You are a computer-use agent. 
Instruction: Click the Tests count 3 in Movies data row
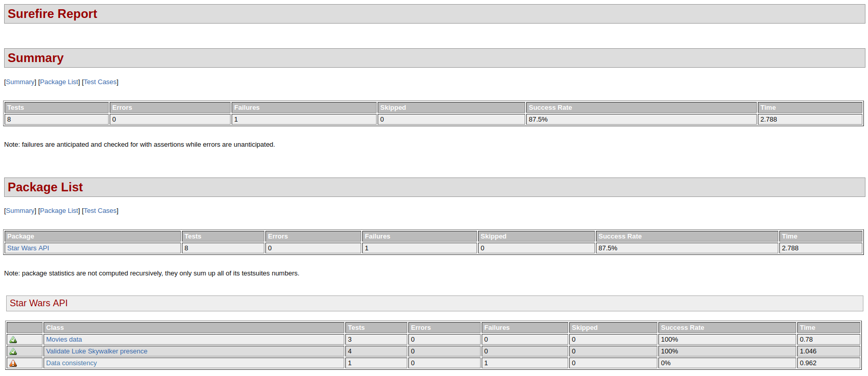click(349, 340)
